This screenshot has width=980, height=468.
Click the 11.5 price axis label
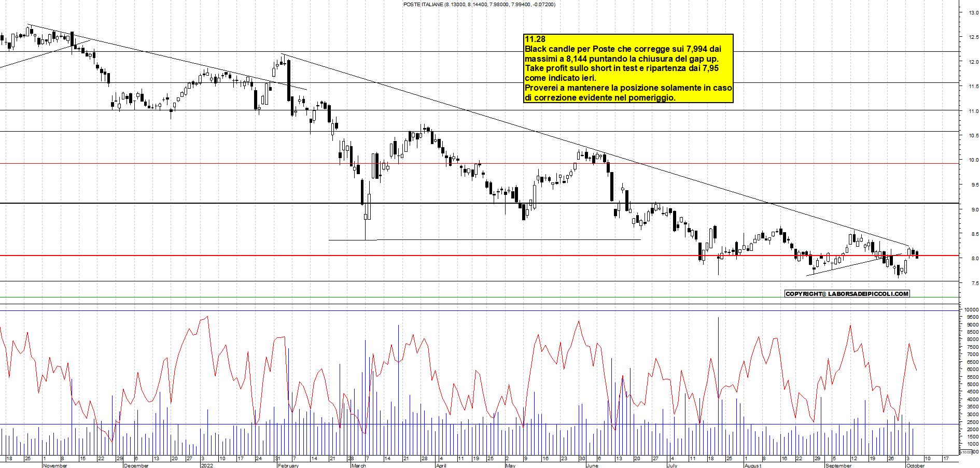[973, 87]
